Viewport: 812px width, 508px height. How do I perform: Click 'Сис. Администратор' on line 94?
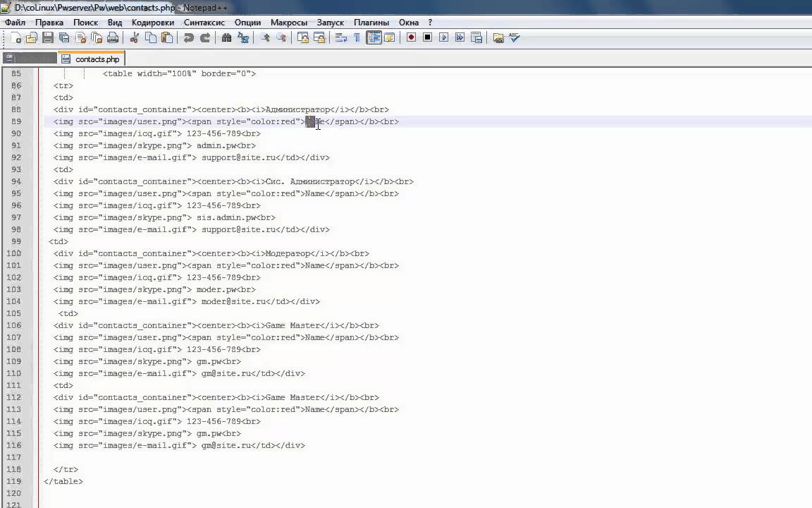[309, 181]
